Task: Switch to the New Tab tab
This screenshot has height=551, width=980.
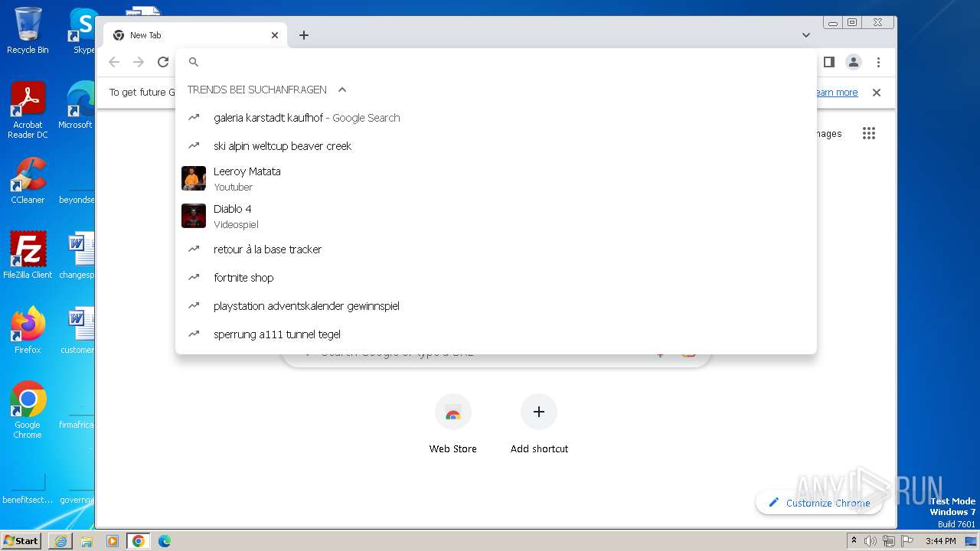Action: point(195,35)
